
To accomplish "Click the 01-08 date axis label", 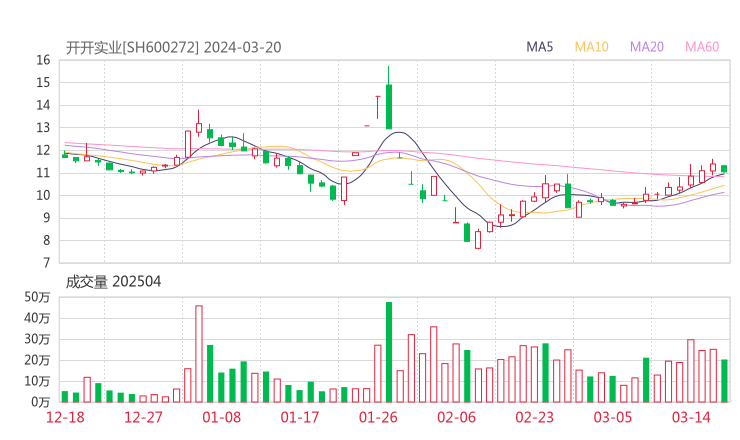I will (222, 417).
